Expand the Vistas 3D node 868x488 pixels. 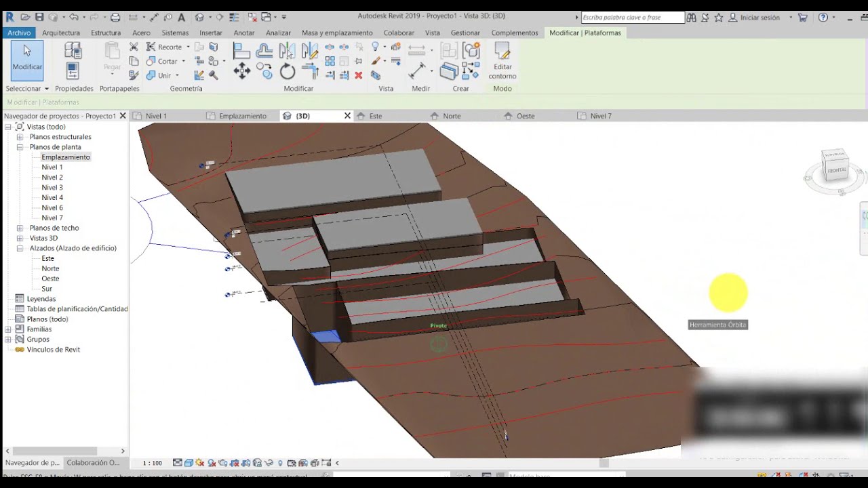[20, 239]
